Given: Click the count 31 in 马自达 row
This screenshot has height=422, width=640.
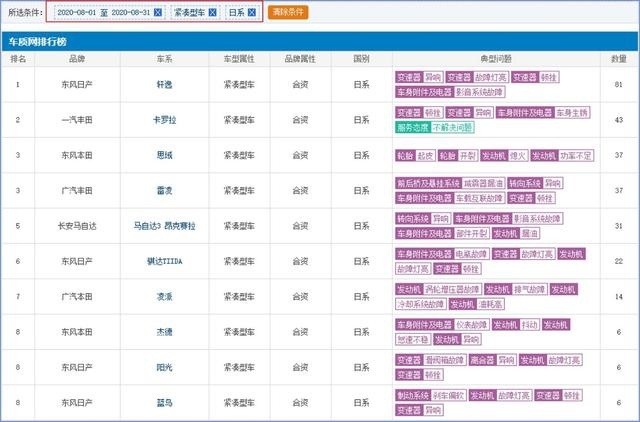Looking at the screenshot, I should pos(619,226).
